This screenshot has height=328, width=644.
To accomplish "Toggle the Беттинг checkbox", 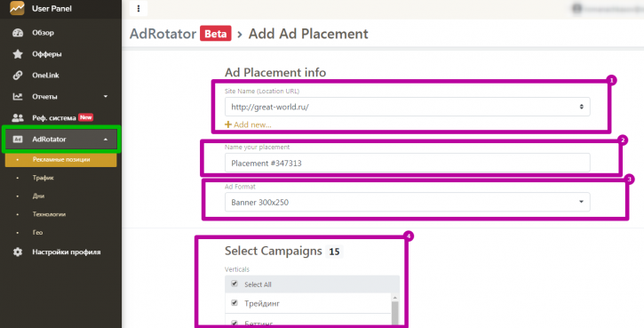I will pos(235,324).
